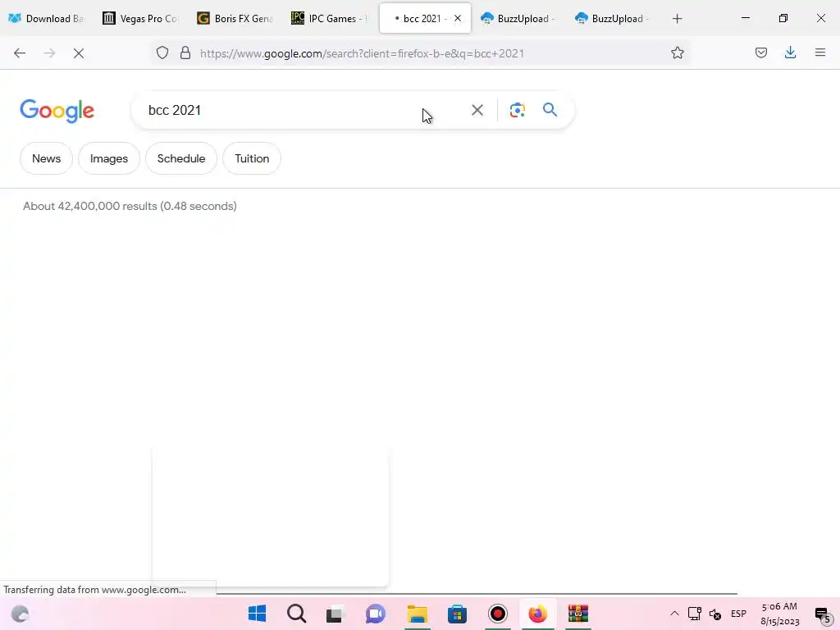Go back to the previous page
The image size is (840, 630).
(20, 53)
